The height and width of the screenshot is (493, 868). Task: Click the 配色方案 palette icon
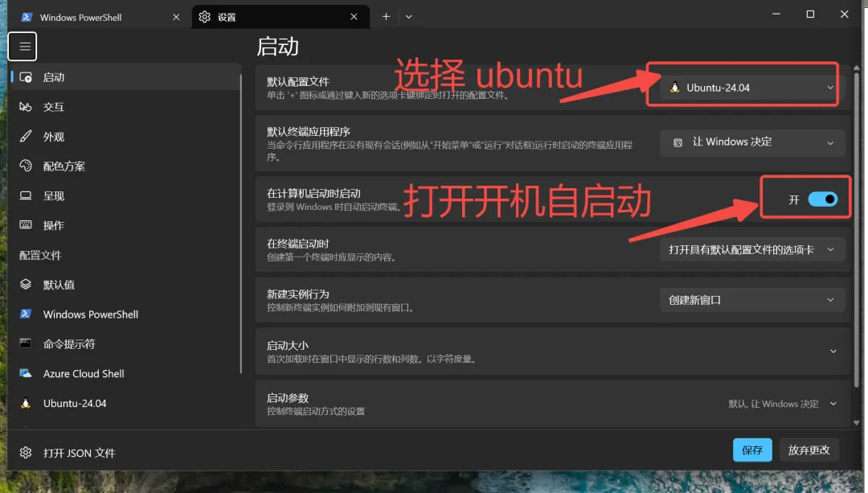coord(26,166)
